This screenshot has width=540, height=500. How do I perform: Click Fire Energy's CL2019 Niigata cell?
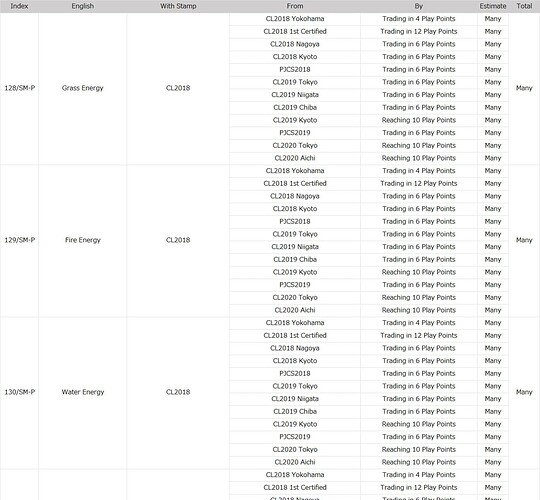[x=295, y=247]
